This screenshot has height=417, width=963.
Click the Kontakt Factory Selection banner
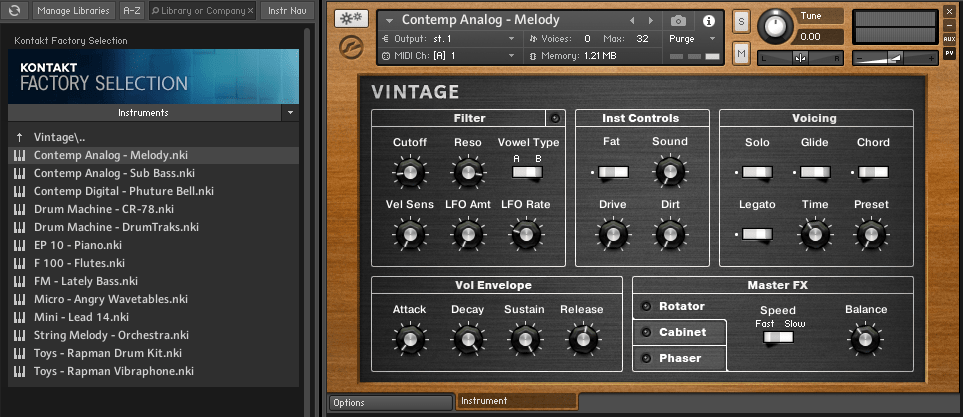click(x=154, y=76)
